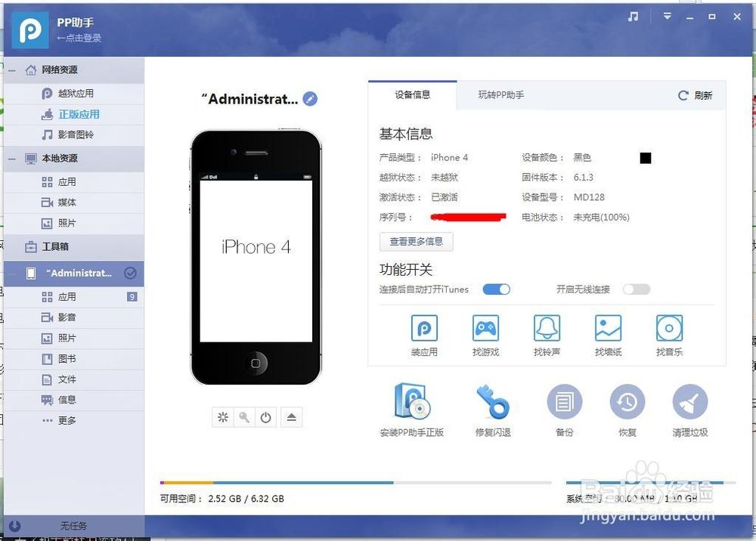Click the firmware version 6.1.3

(584, 178)
